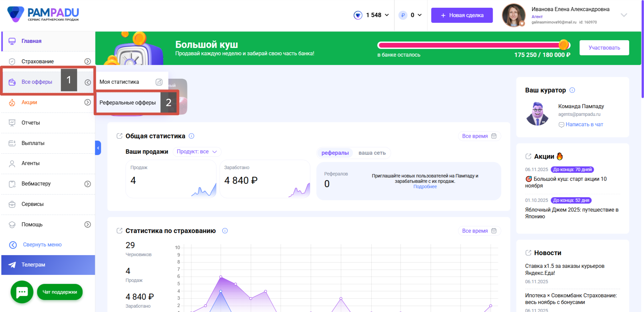This screenshot has height=312, width=644.
Task: Click the Написать в чат link
Action: 584,125
